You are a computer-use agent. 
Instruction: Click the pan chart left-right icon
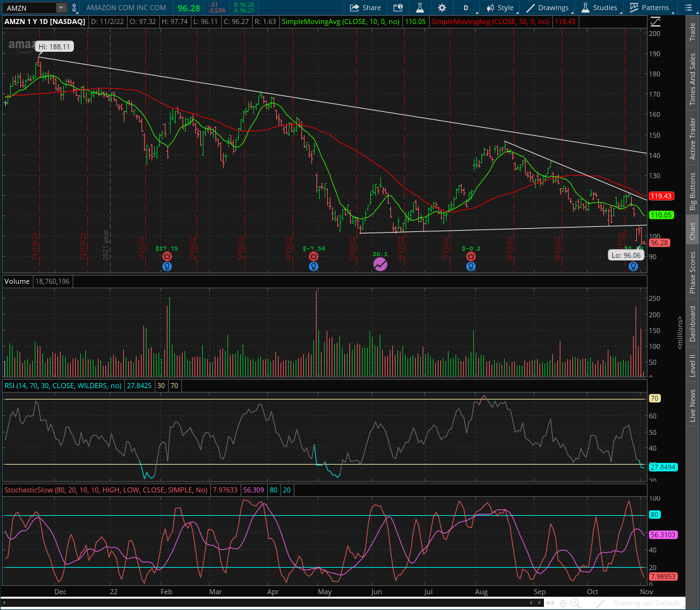551,603
